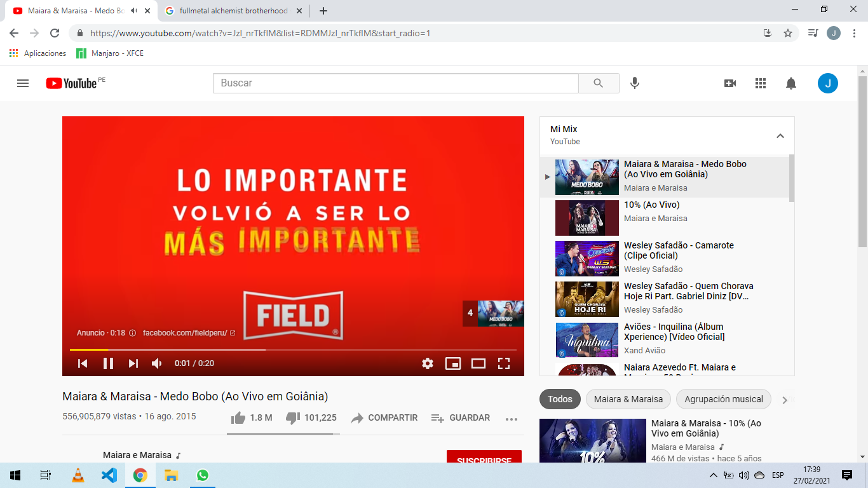Click GUARDAR to save the video
This screenshot has height=488, width=868.
tap(461, 417)
